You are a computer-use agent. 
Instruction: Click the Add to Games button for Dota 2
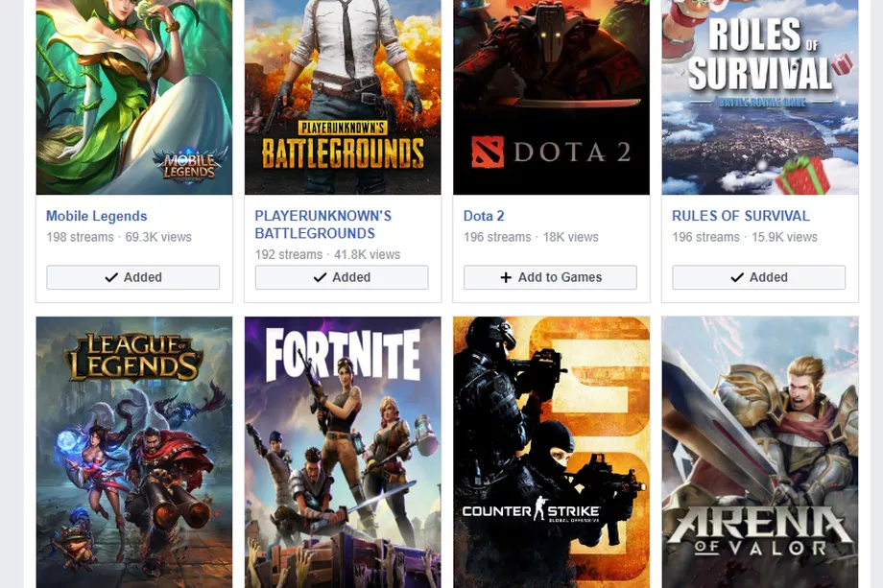coord(550,277)
